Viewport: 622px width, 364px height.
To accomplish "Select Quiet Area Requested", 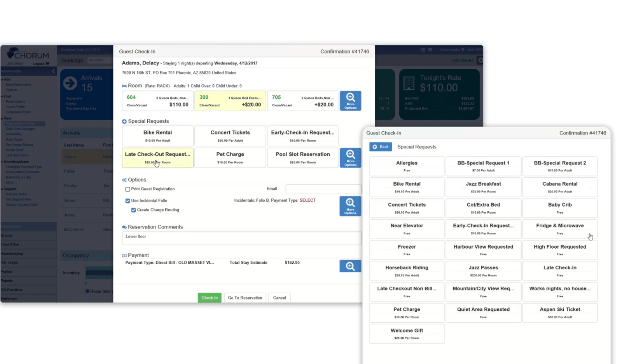I will pos(483,313).
